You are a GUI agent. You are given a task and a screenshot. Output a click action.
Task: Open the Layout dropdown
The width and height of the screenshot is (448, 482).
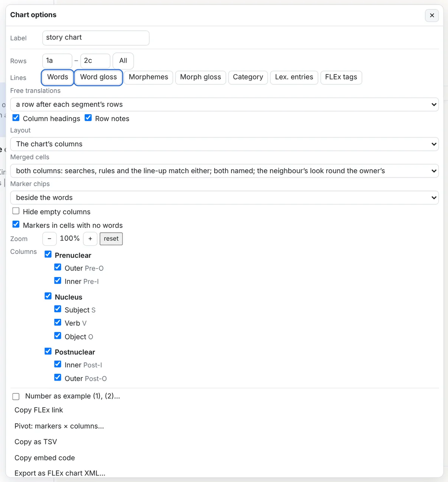[224, 144]
